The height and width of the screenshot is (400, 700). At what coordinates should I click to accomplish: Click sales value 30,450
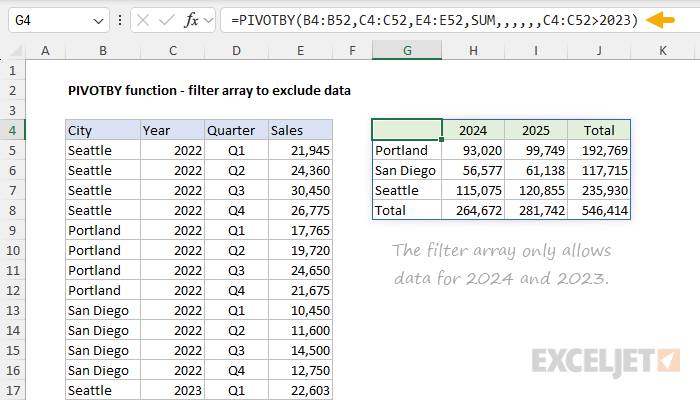click(x=300, y=191)
